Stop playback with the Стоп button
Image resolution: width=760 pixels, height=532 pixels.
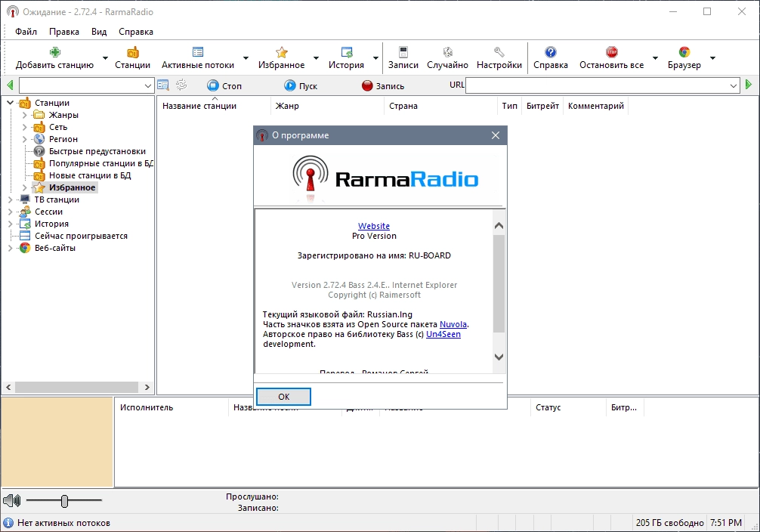tap(224, 86)
